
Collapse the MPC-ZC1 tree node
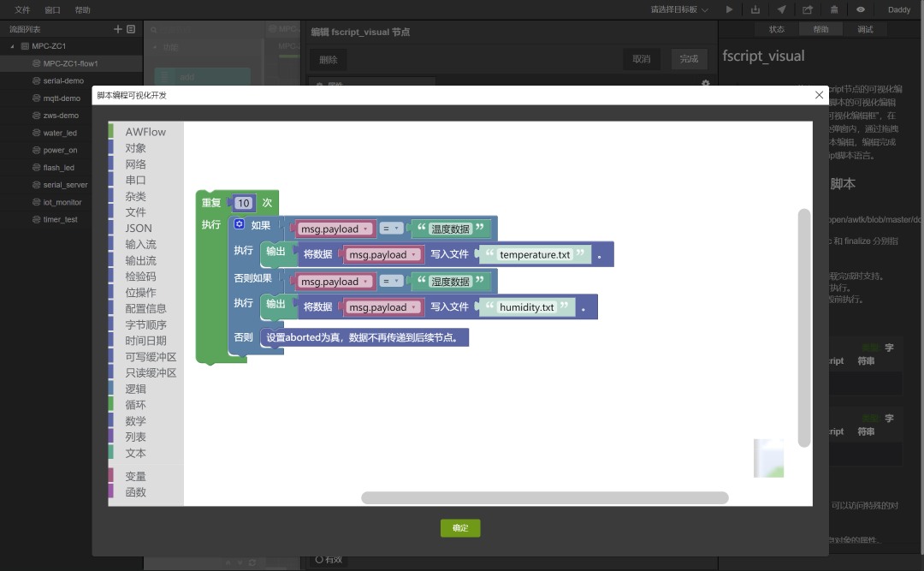click(12, 46)
